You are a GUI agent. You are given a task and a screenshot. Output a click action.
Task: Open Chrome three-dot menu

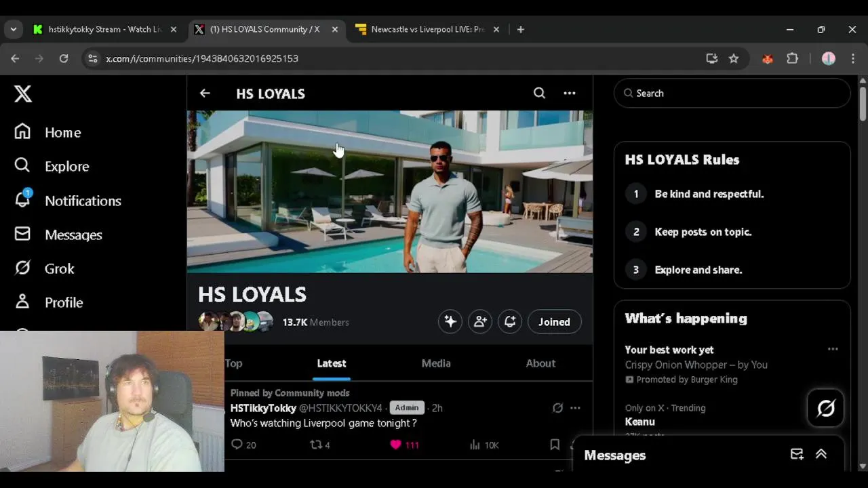point(853,59)
